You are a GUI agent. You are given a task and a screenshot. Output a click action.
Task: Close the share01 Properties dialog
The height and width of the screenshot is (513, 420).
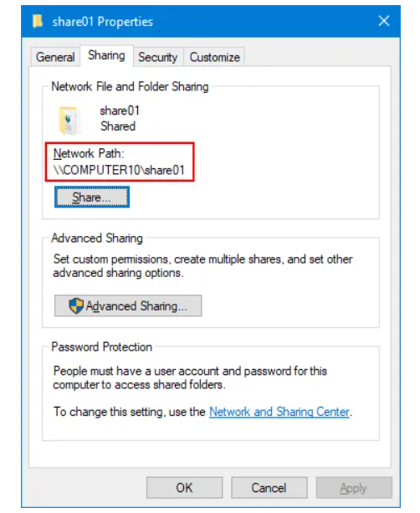click(x=384, y=21)
